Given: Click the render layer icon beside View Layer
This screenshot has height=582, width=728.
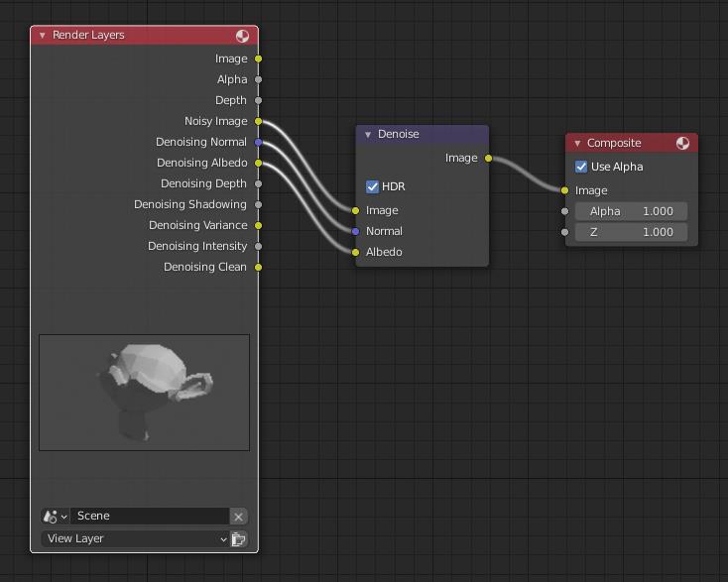Looking at the screenshot, I should click(x=239, y=539).
